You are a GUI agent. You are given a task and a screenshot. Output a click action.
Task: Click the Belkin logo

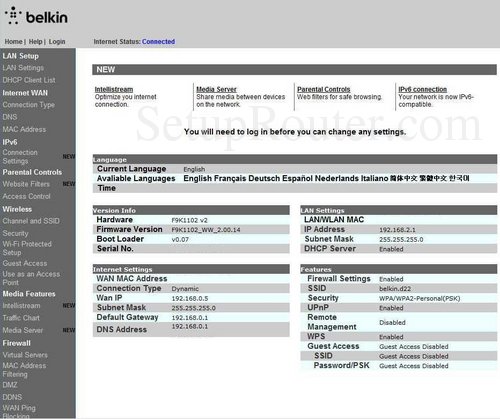(x=36, y=16)
